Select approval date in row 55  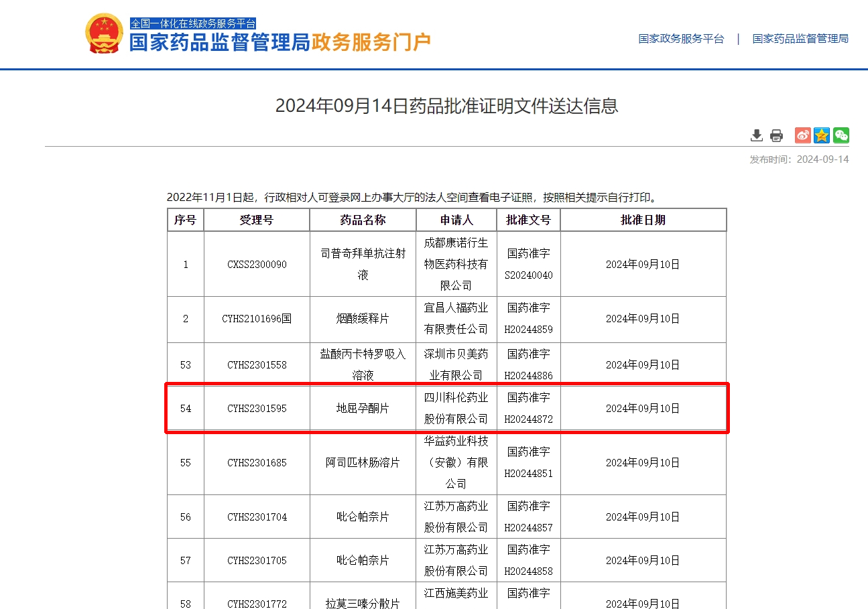coord(643,463)
